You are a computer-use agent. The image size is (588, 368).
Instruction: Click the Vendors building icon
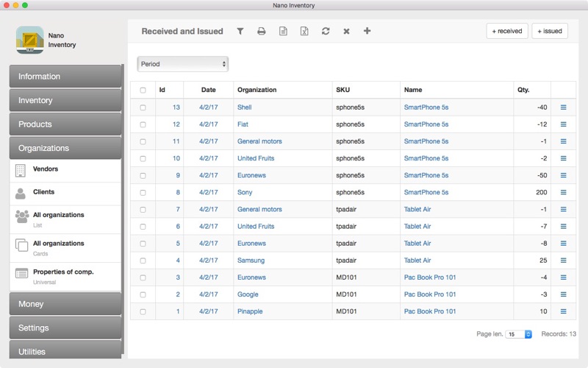[21, 171]
